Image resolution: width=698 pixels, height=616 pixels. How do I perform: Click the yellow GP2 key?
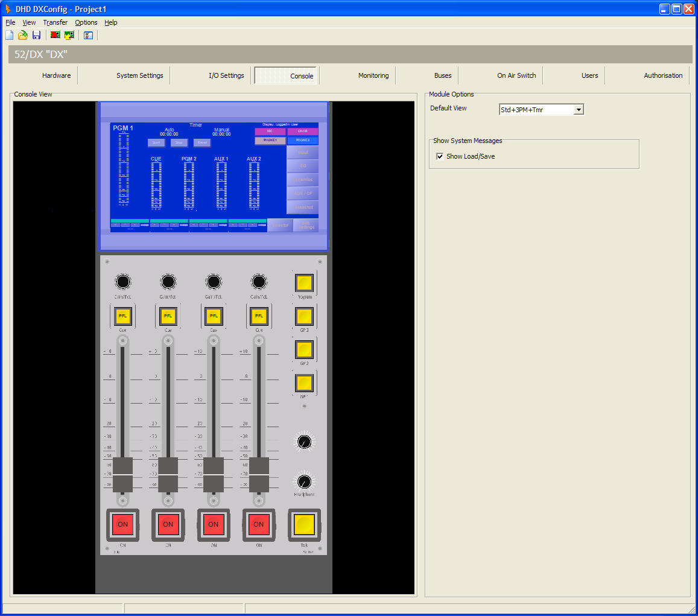point(305,349)
